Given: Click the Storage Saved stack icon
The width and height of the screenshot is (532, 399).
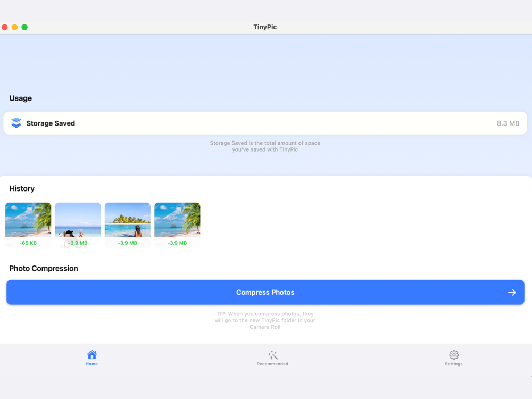Looking at the screenshot, I should pos(16,123).
